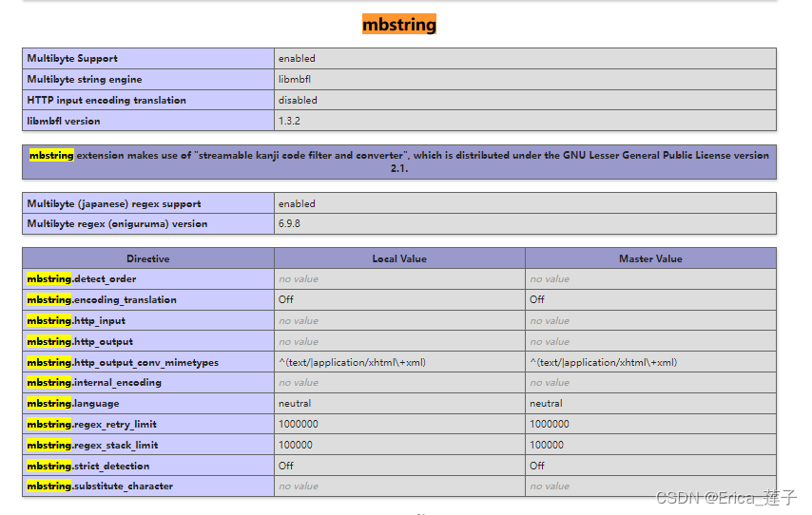The width and height of the screenshot is (812, 515).
Task: Select the mbstring.http_output directive
Action: click(80, 342)
